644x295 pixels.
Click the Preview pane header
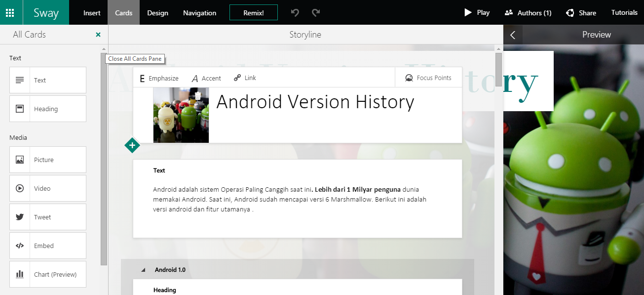[x=597, y=35]
